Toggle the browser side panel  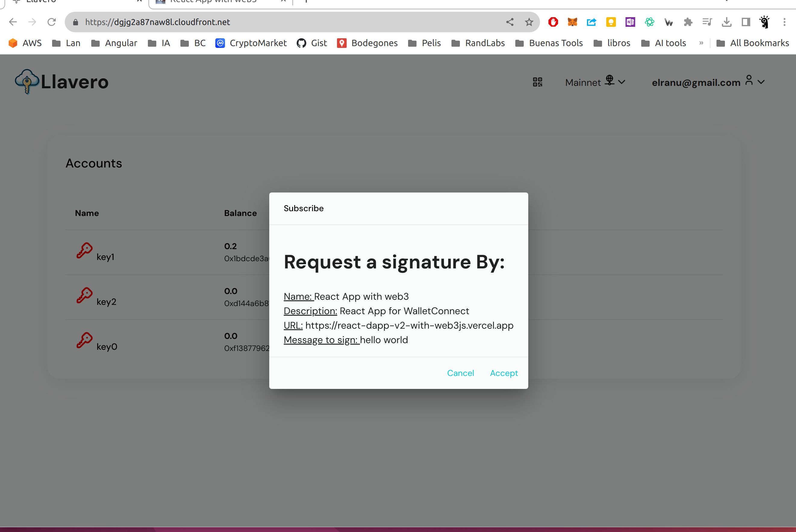tap(746, 22)
